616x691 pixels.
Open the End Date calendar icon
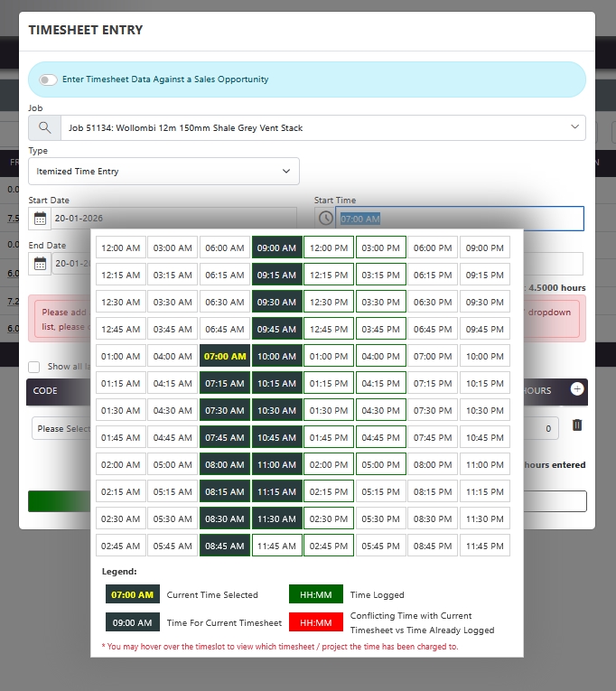(x=40, y=264)
